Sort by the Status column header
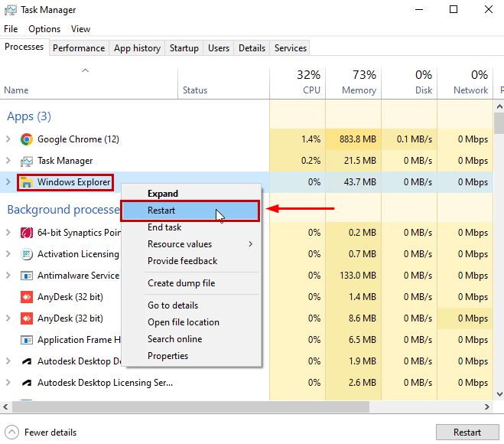 click(223, 83)
